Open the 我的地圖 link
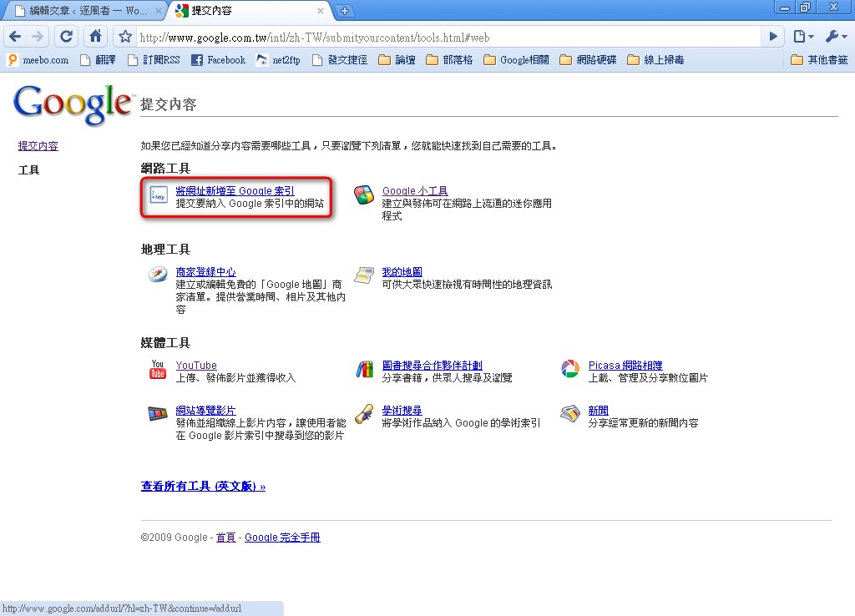This screenshot has height=616, width=855. [402, 271]
